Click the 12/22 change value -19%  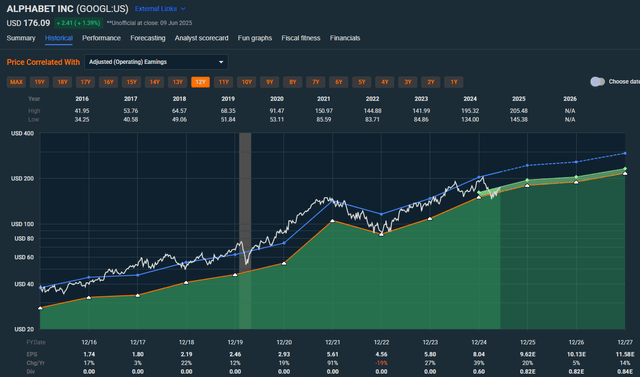382,363
